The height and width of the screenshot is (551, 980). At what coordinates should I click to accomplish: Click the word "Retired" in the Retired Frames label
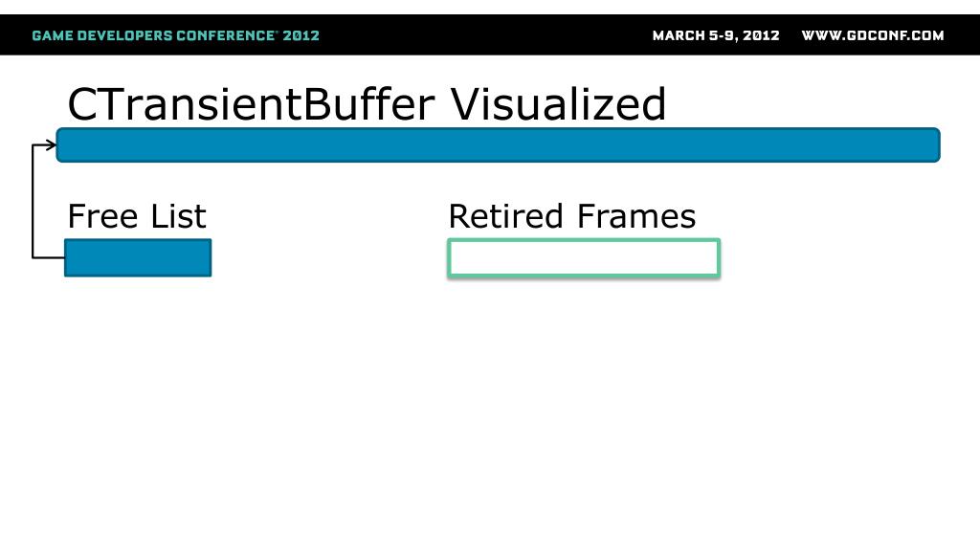click(505, 216)
